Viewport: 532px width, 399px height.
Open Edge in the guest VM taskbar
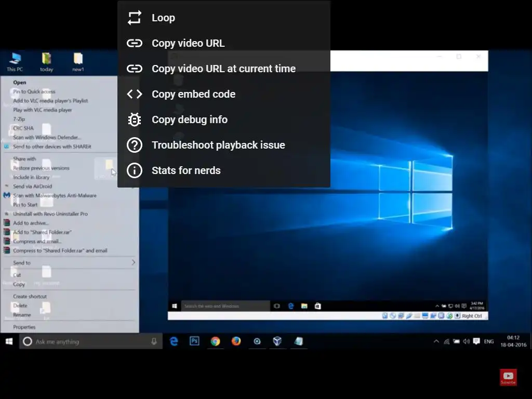click(291, 306)
